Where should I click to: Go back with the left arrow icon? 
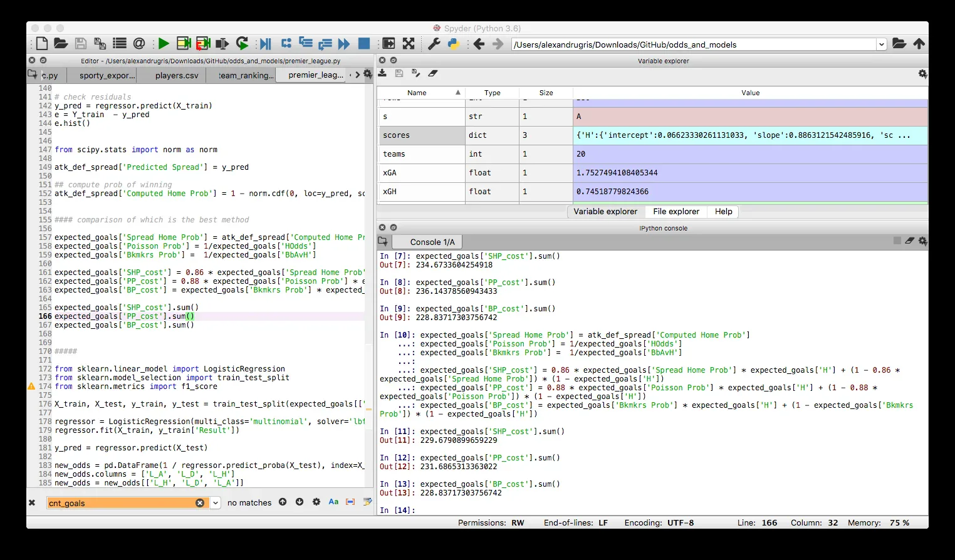[479, 44]
